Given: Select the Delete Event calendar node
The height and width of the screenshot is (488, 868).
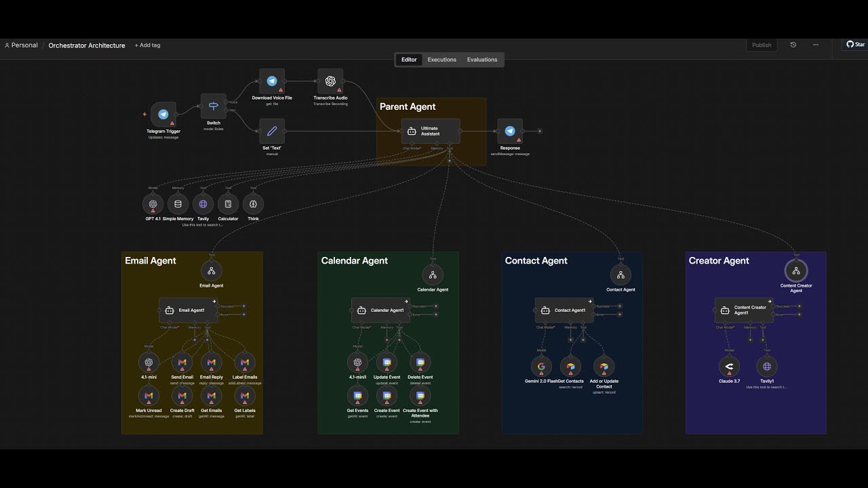Looking at the screenshot, I should [420, 363].
